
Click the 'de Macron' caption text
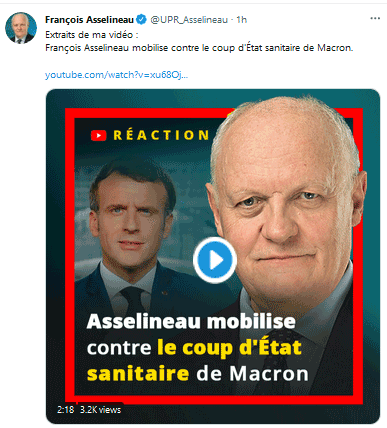tap(252, 374)
